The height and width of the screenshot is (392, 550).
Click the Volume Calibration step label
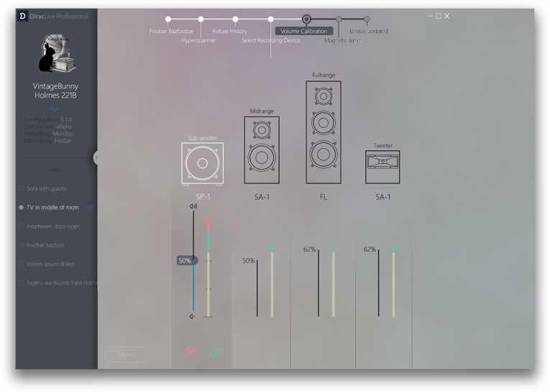pyautogui.click(x=304, y=31)
